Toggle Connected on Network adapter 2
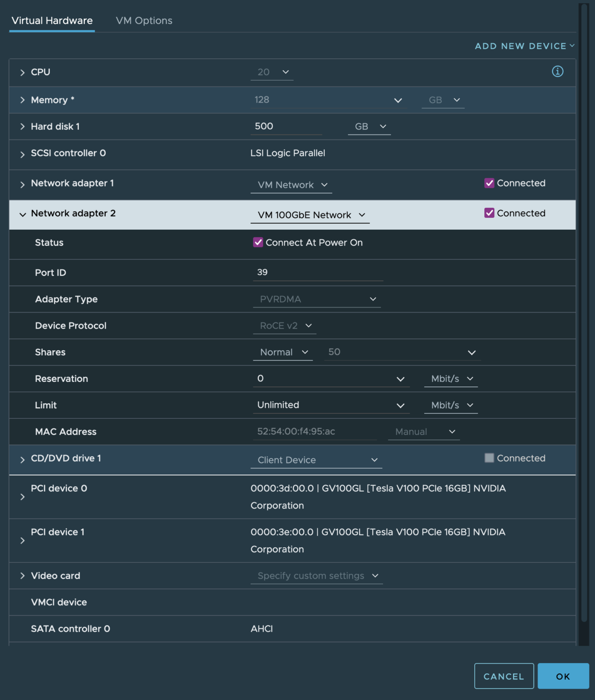 tap(489, 213)
